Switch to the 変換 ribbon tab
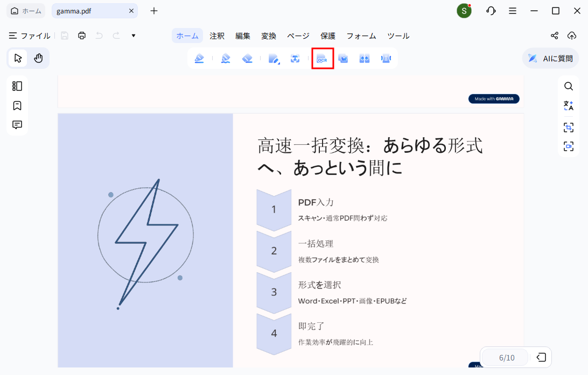The width and height of the screenshot is (588, 375). (x=269, y=36)
